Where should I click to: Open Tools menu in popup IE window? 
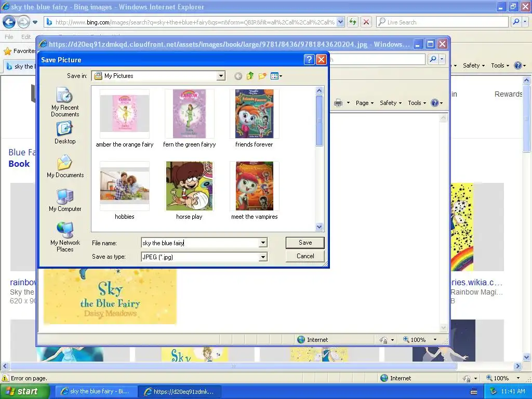(x=417, y=103)
